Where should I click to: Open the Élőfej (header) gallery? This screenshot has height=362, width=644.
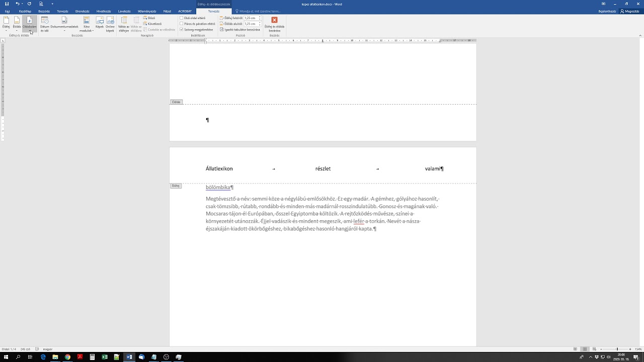pyautogui.click(x=6, y=24)
